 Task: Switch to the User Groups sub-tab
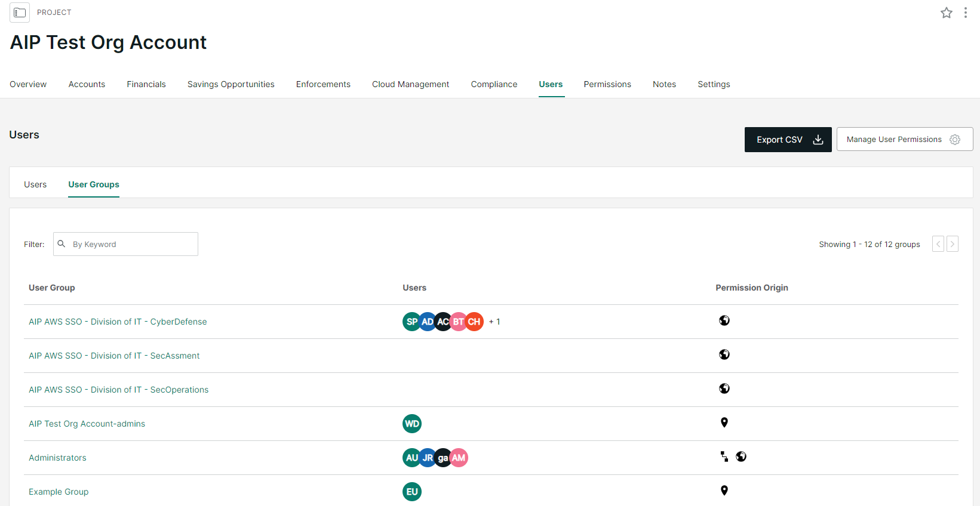pos(94,184)
